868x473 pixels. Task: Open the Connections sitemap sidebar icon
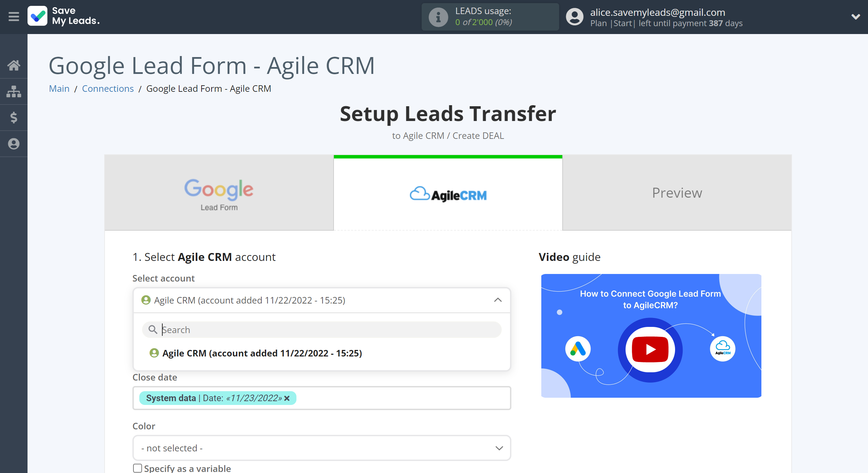tap(14, 91)
